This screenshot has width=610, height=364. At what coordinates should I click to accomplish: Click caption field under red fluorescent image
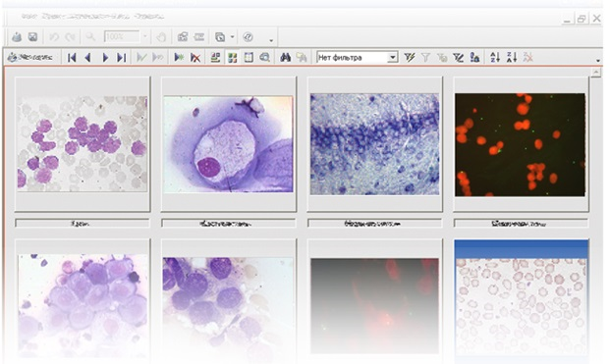521,224
